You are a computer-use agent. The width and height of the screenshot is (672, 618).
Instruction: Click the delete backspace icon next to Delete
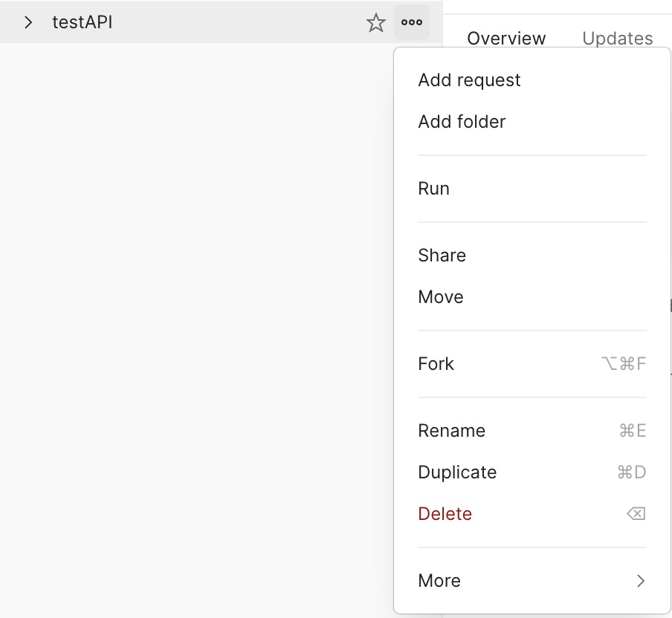[x=636, y=513]
